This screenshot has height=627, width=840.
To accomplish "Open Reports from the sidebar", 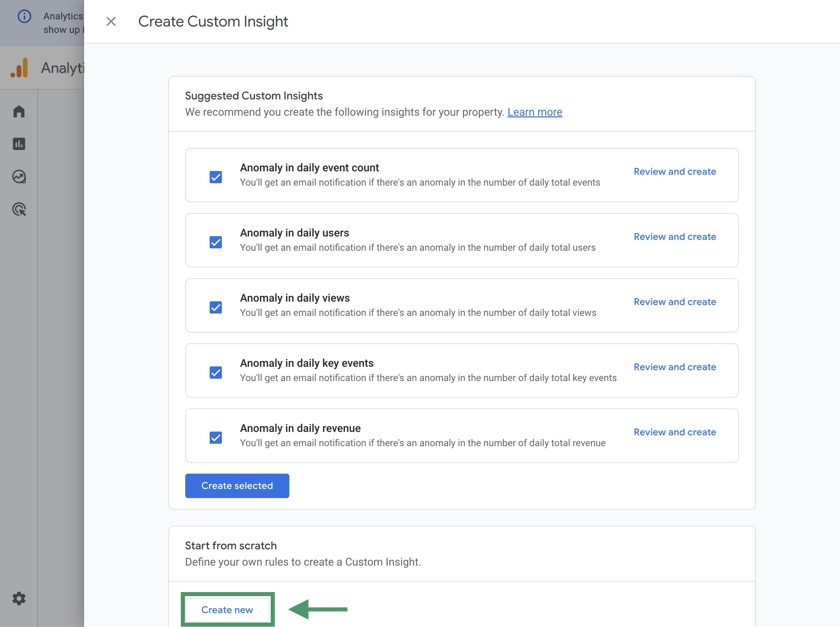I will 19,144.
